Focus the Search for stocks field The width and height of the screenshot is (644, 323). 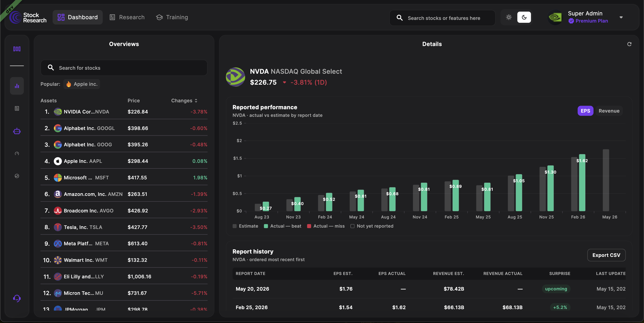[x=124, y=68]
